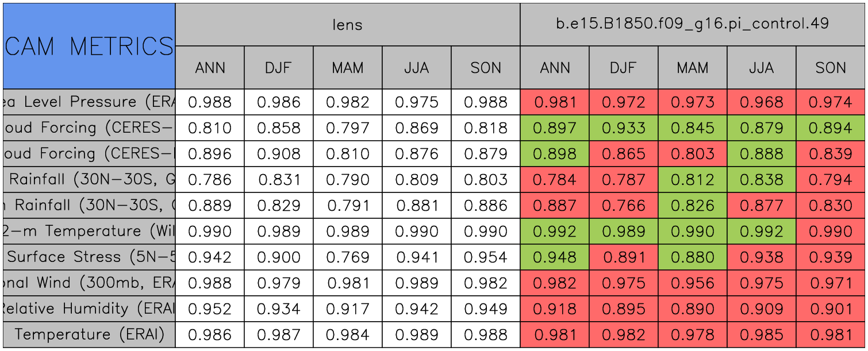
Task: Select the green cell with value 0.880
Action: pyautogui.click(x=693, y=257)
